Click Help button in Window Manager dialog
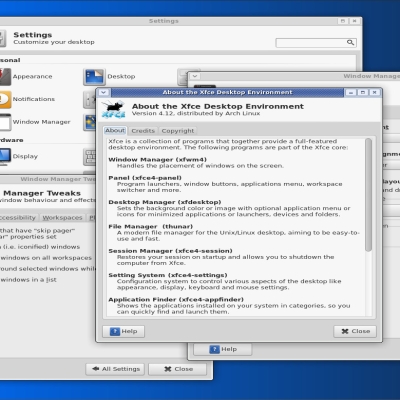The image size is (400, 400). 223,349
